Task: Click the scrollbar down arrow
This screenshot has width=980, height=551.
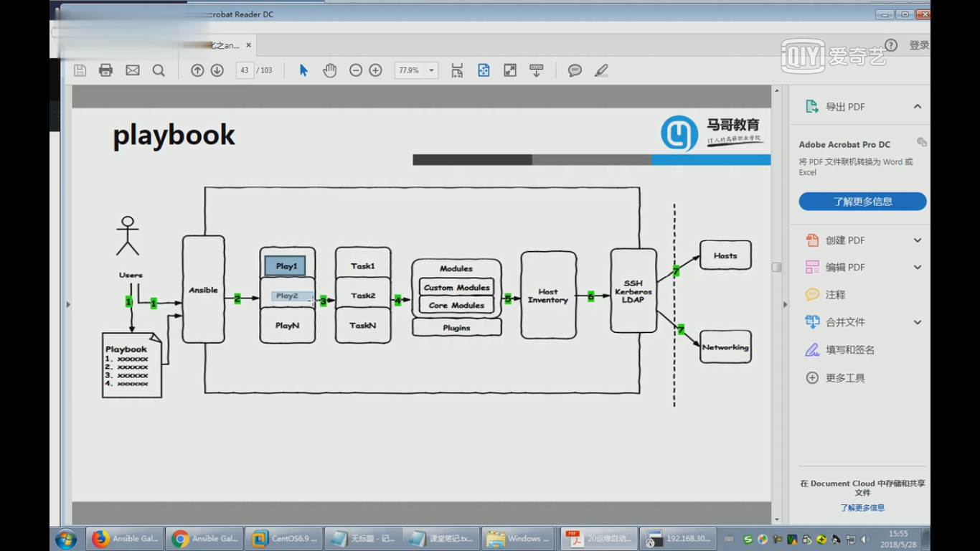Action: click(776, 519)
